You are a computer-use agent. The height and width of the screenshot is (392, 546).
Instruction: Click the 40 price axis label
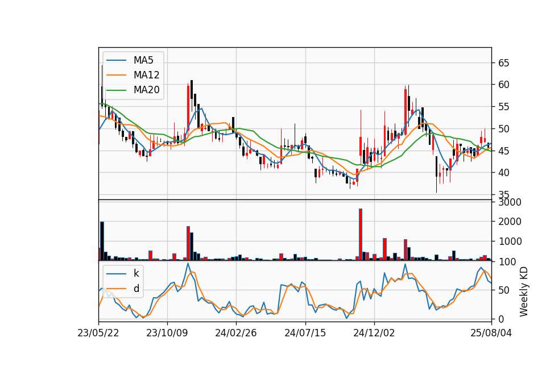[503, 173]
